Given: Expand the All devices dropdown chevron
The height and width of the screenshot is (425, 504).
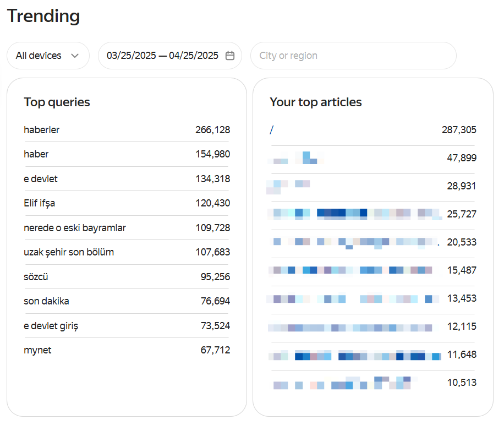Looking at the screenshot, I should (x=75, y=56).
